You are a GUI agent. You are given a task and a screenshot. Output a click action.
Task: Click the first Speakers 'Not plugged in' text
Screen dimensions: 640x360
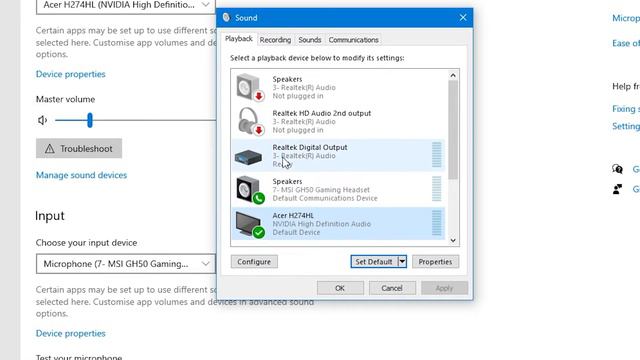tap(298, 96)
